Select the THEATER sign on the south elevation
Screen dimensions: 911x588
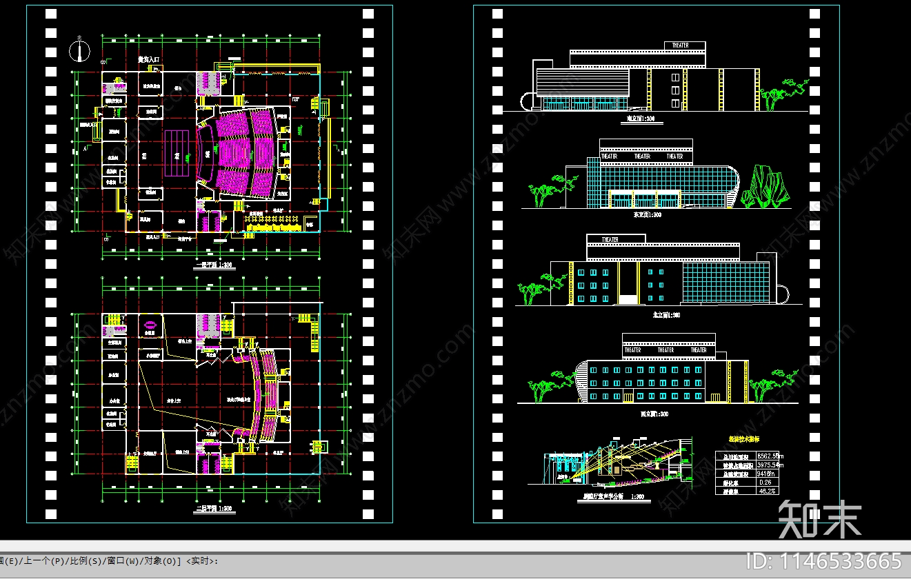[x=680, y=45]
